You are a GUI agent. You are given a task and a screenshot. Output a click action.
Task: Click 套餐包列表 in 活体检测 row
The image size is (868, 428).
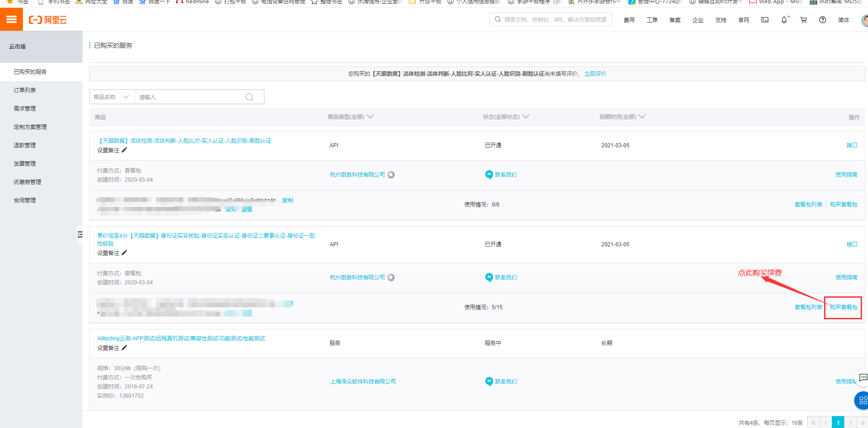coord(808,205)
